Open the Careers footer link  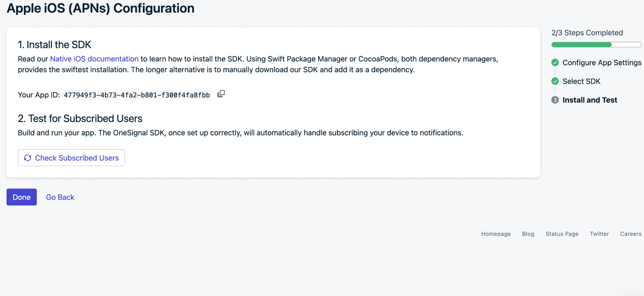630,234
